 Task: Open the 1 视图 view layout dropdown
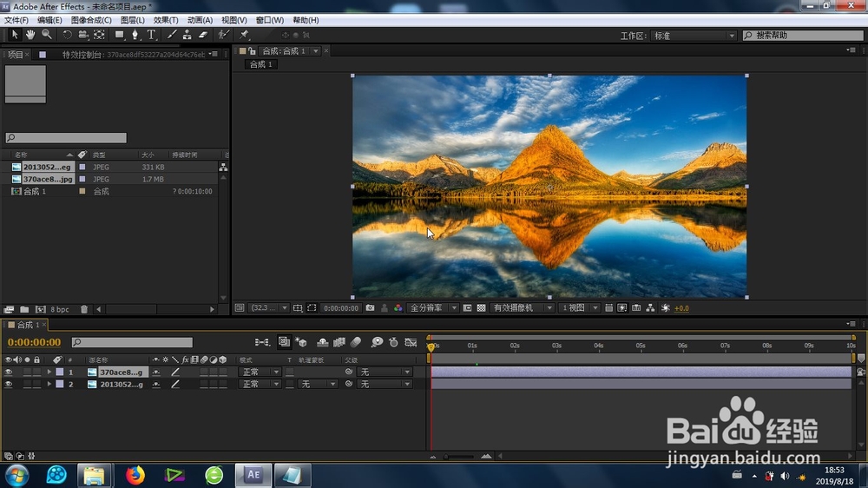pos(579,308)
